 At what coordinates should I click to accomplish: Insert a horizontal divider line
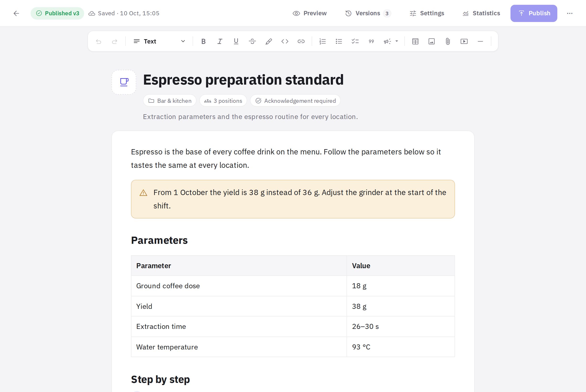(x=480, y=41)
